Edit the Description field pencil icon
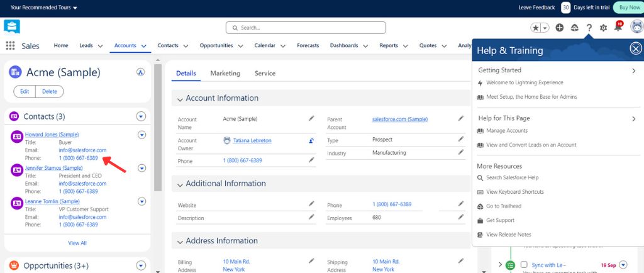 pos(311,217)
